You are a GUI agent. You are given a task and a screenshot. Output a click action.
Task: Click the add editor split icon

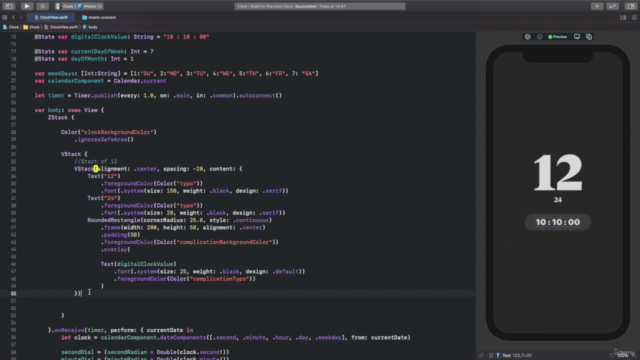point(634,18)
